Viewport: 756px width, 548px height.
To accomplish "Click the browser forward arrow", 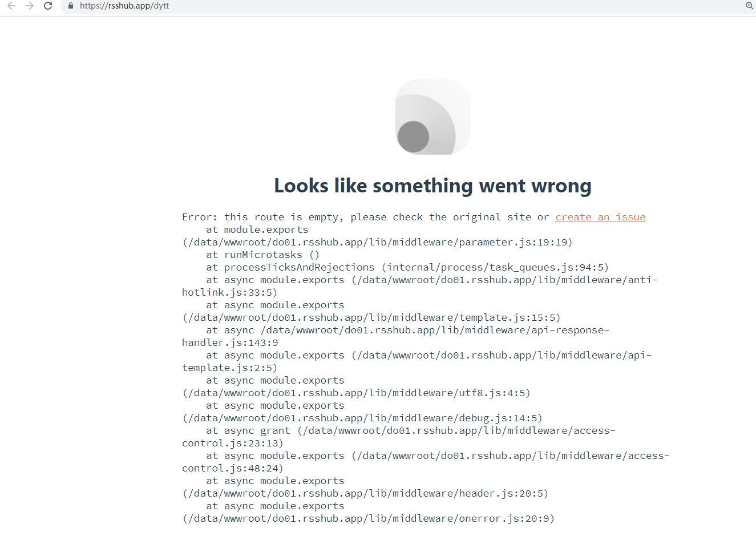I will click(x=30, y=6).
